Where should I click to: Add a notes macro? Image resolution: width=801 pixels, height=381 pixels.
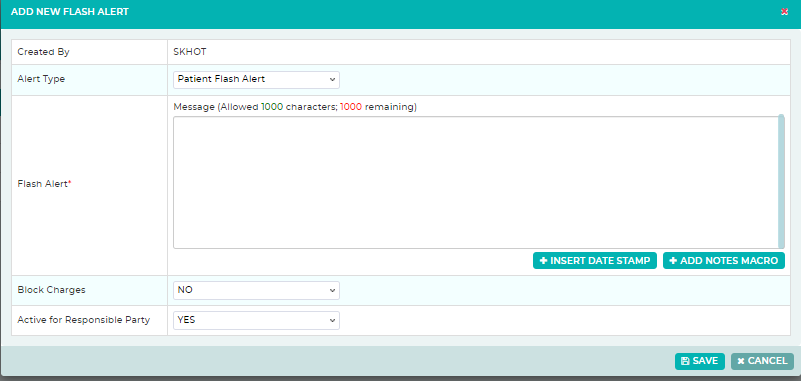coord(724,260)
